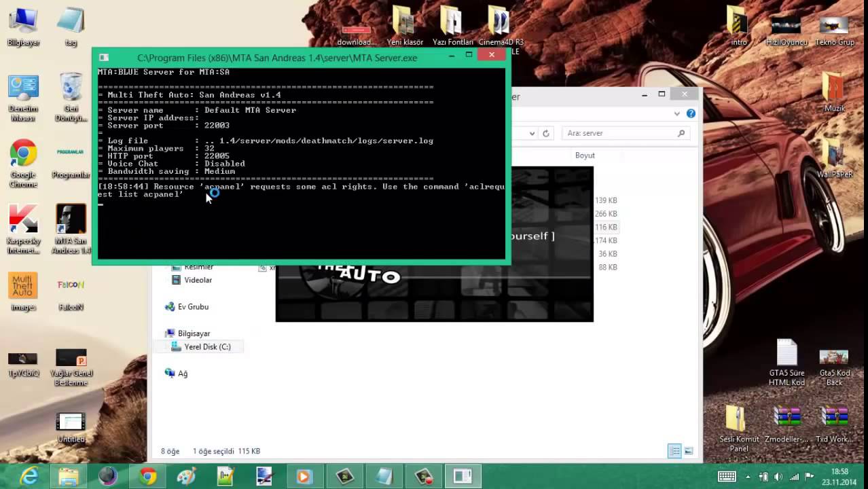Click the Chrome taskbar icon
The height and width of the screenshot is (489, 868).
[x=147, y=476]
